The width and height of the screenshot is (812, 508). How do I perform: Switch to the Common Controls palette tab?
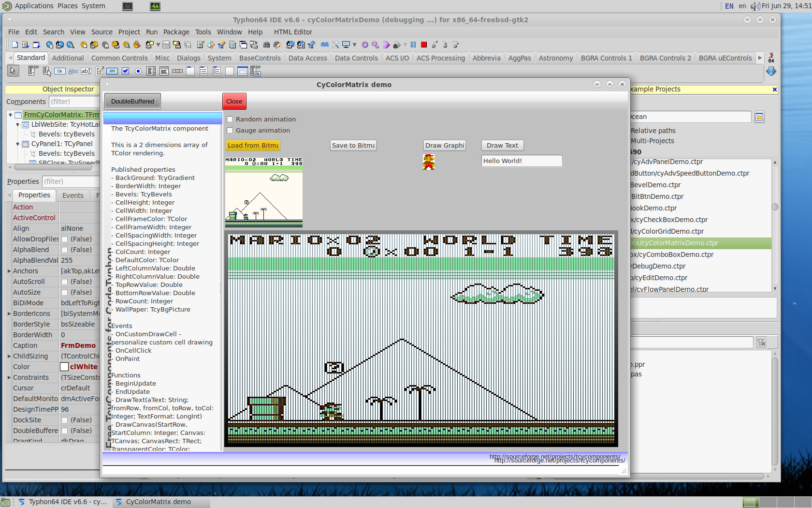point(119,58)
